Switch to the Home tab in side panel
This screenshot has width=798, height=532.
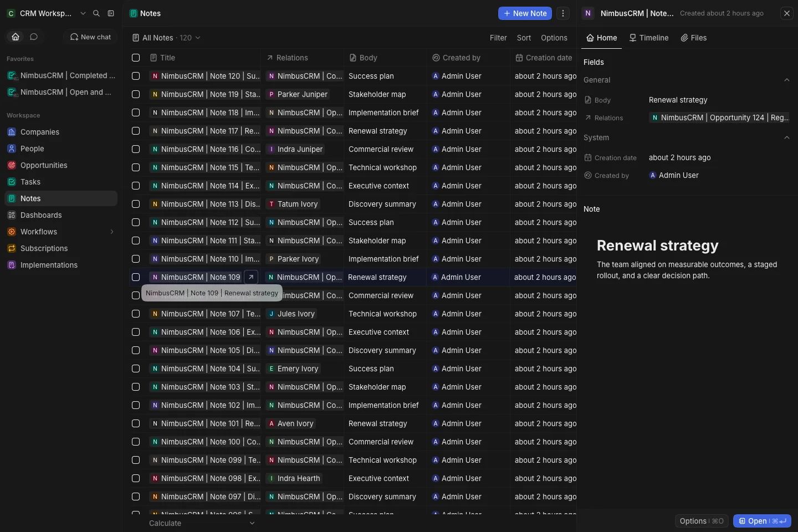coord(602,38)
